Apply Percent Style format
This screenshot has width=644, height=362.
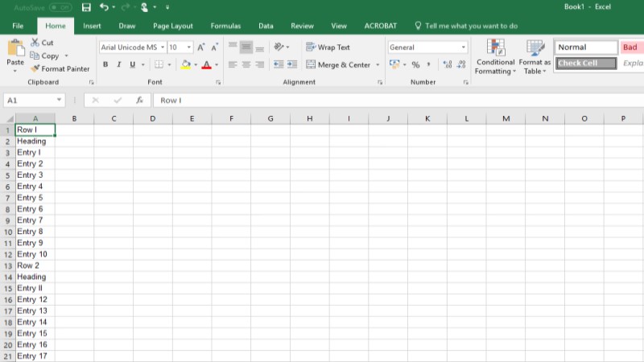coord(415,64)
